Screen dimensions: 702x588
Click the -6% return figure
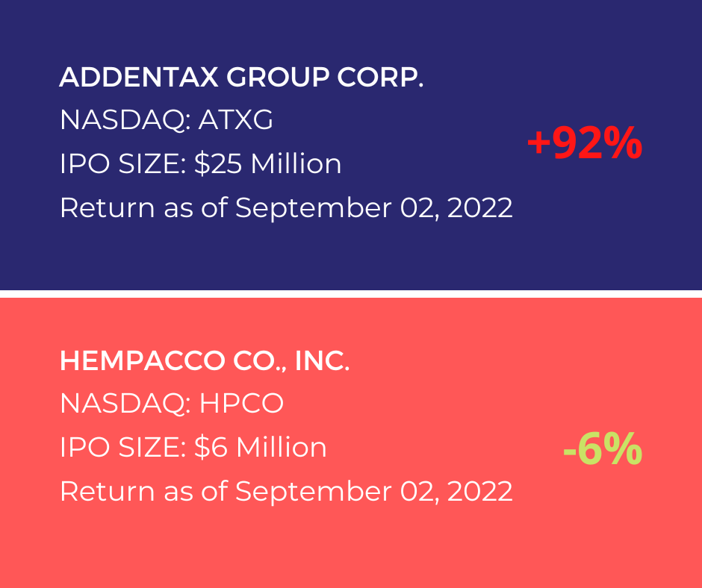(603, 449)
